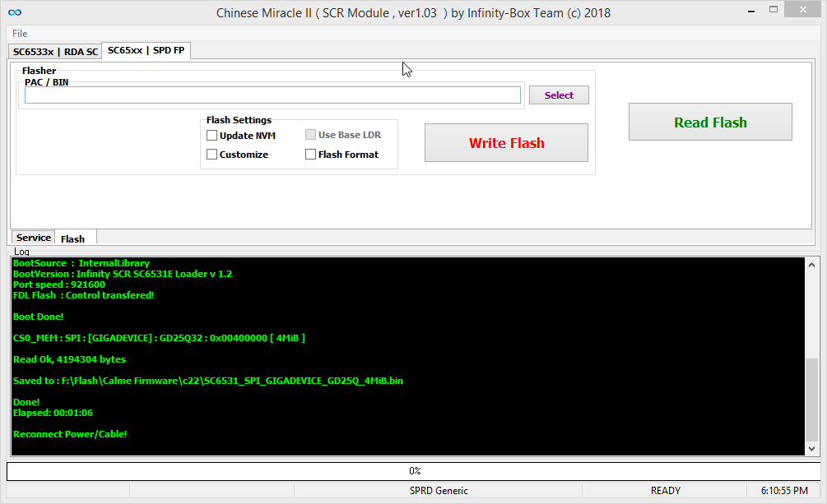This screenshot has height=504, width=827.
Task: Open the File menu
Action: click(x=20, y=34)
